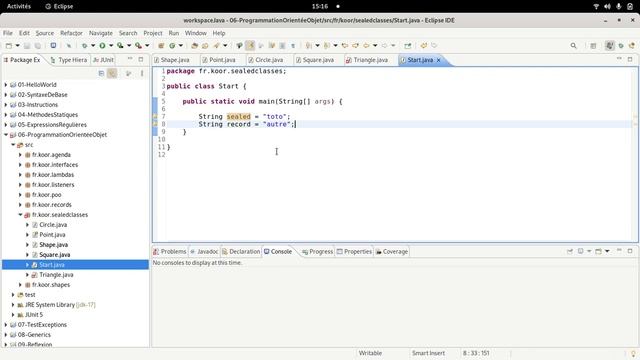The width and height of the screenshot is (640, 360).
Task: Click the Debug bug icon
Action: pos(84,46)
